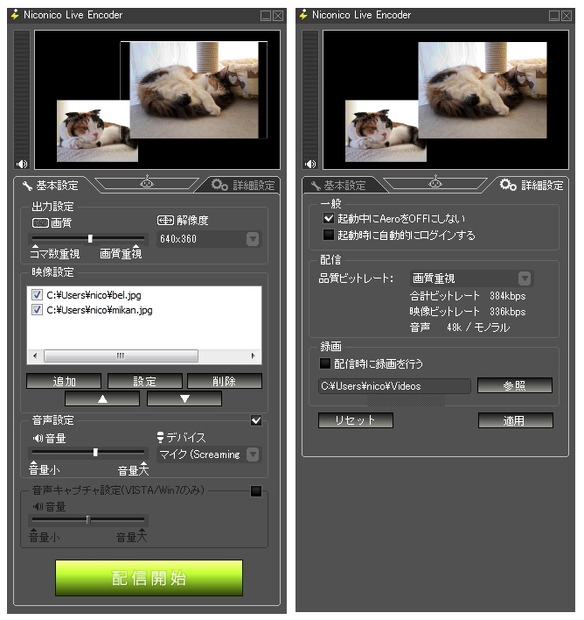This screenshot has height=620, width=584.
Task: Click the C:\Users\nico\Videos path field
Action: 394,386
